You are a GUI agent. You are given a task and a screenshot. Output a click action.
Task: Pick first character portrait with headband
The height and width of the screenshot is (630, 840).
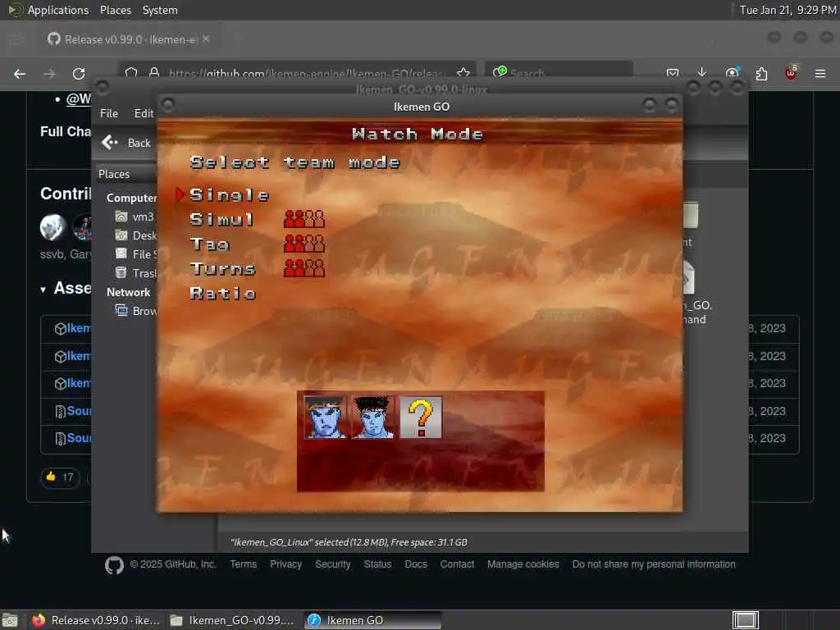tap(325, 418)
